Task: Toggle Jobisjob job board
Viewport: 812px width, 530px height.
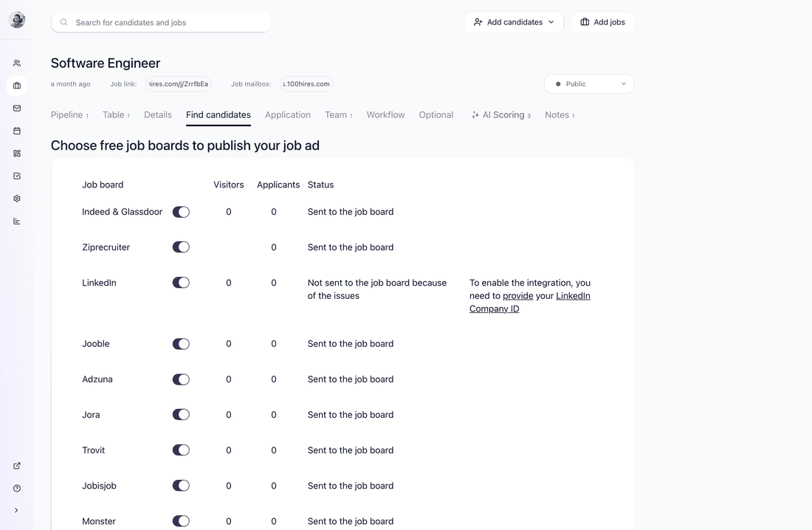Action: tap(182, 486)
